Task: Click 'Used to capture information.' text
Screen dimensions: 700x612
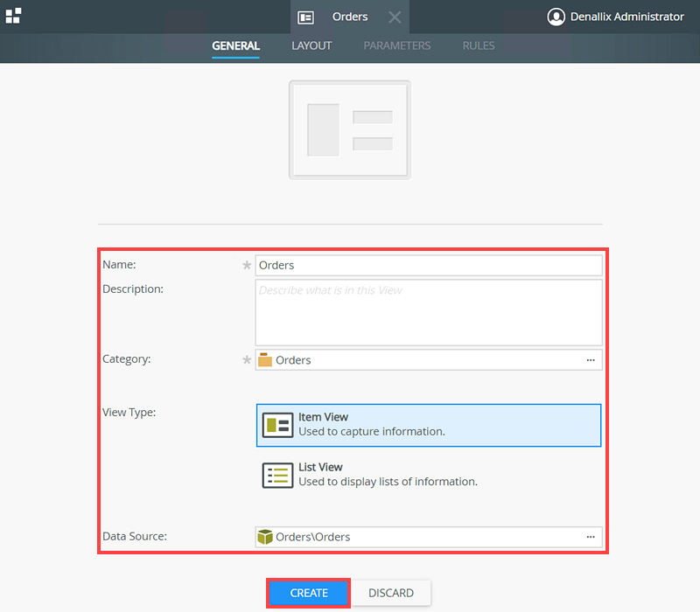Action: [x=372, y=432]
